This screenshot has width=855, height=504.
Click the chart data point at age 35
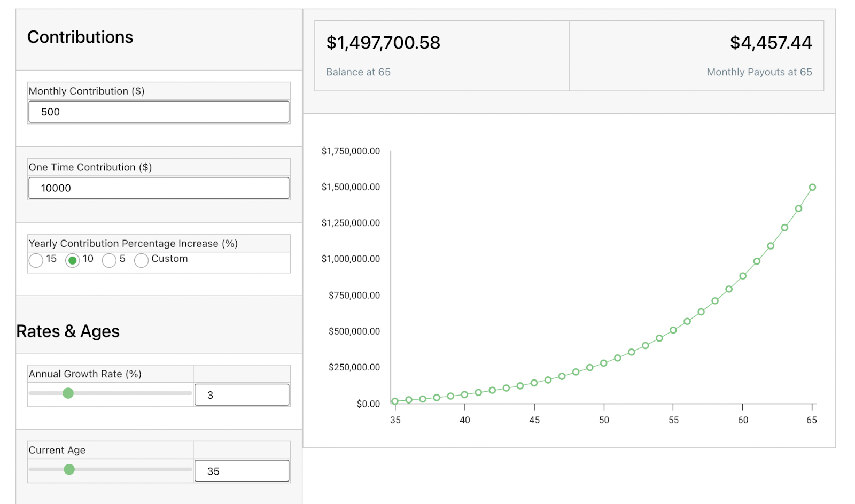(395, 401)
